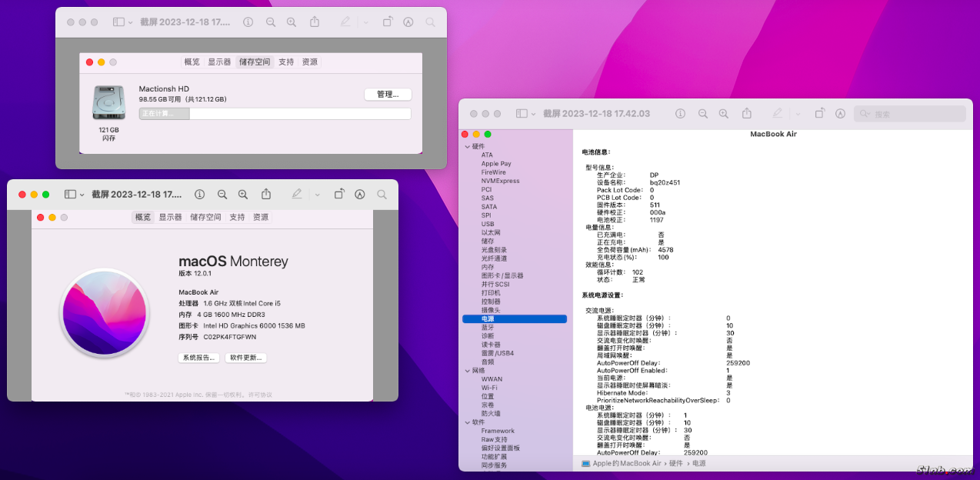Screen dimensions: 980x480
Task: Show markup toolbar in macOS Monterey Preview window
Action: 359,195
